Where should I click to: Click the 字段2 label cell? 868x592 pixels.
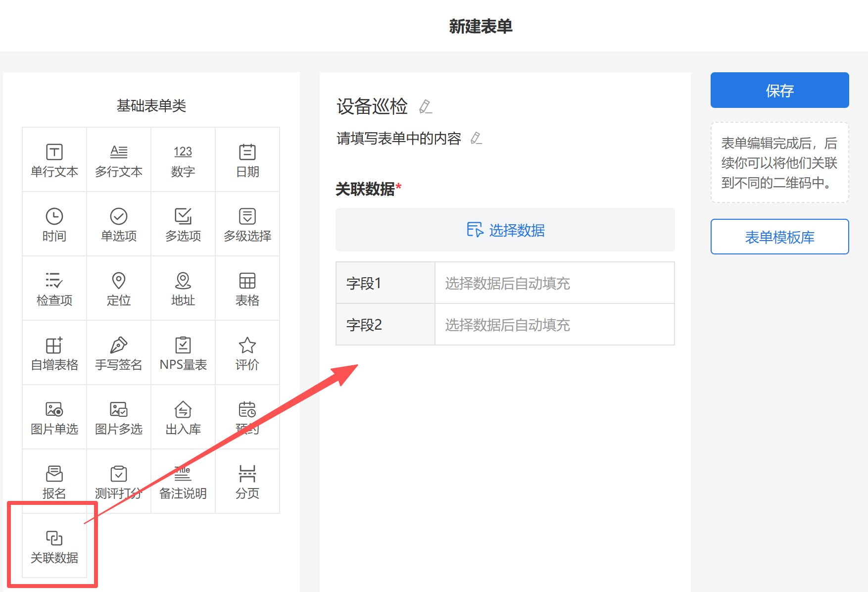coord(386,324)
